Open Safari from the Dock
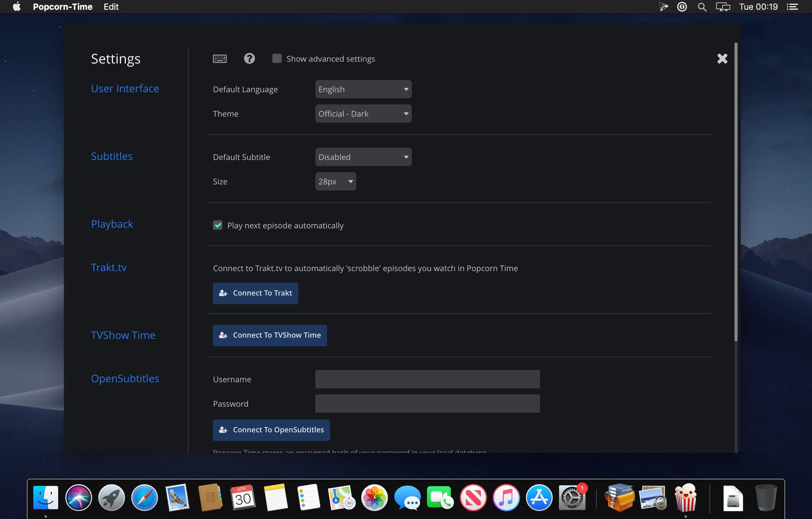Viewport: 812px width, 519px height. pos(144,497)
